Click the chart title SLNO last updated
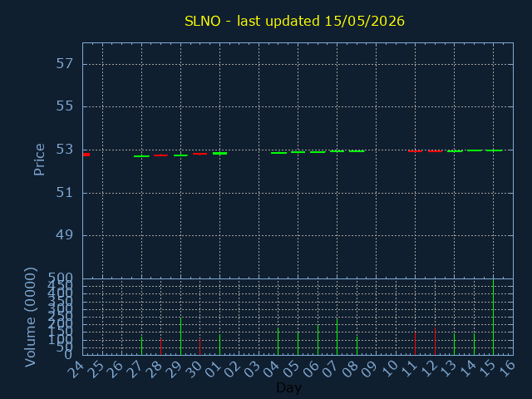 (x=294, y=21)
